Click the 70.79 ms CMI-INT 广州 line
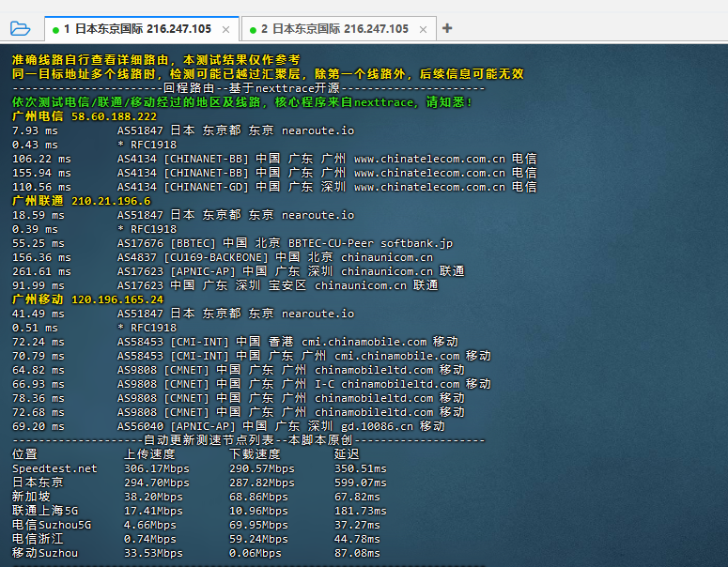This screenshot has width=728, height=567. 251,356
